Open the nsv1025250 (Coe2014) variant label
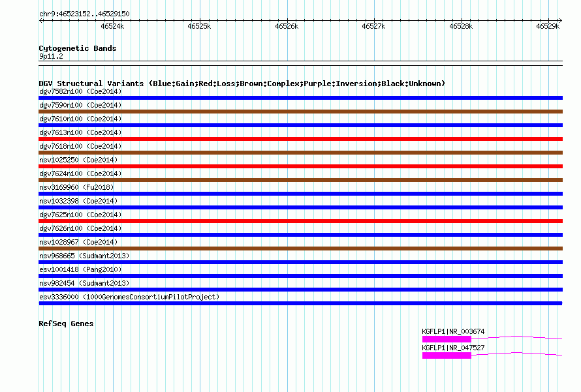 click(80, 160)
